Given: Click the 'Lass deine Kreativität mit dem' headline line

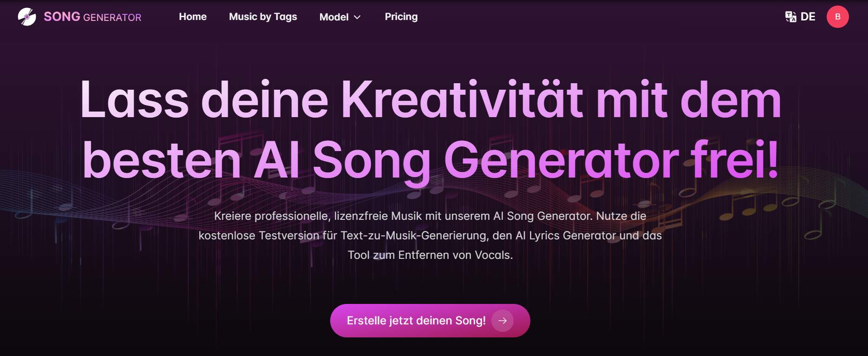Looking at the screenshot, I should pyautogui.click(x=431, y=100).
